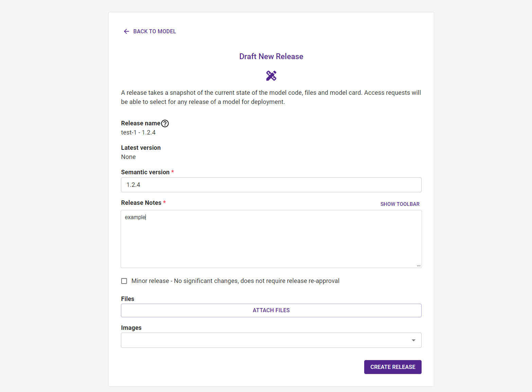532x392 pixels.
Task: Place cursor after the word example
Action: tap(146, 217)
